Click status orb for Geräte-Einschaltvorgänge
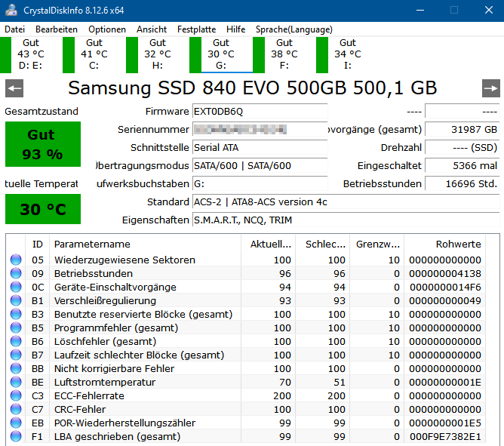504x446 pixels. (16, 287)
